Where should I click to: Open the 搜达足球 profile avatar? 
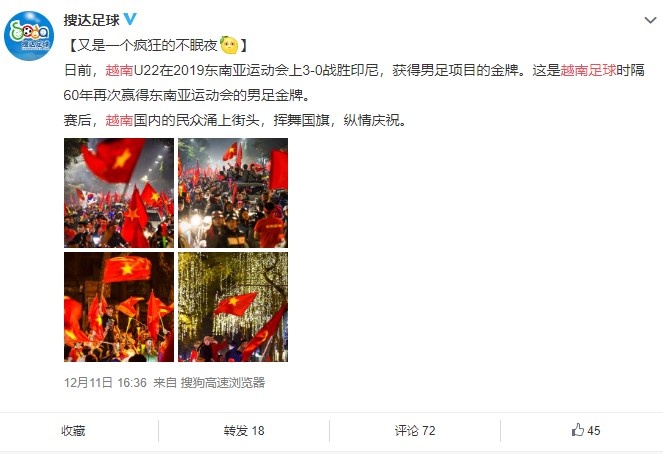pyautogui.click(x=29, y=36)
